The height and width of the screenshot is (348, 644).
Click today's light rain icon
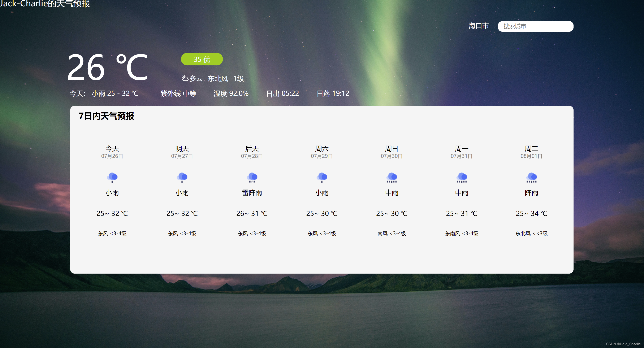point(112,178)
